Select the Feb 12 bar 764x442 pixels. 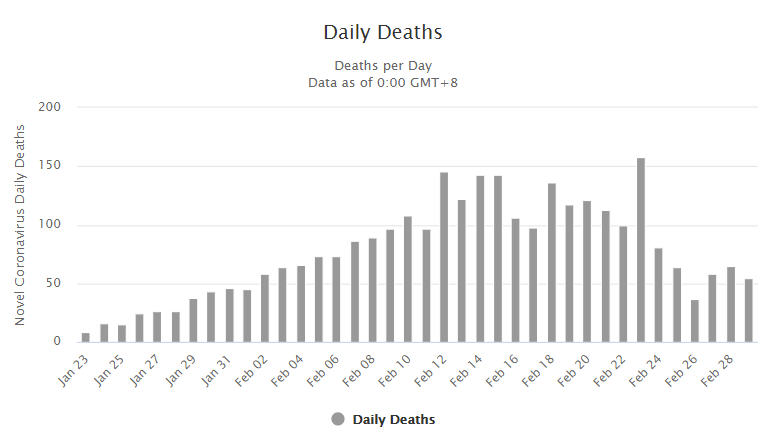click(x=443, y=257)
